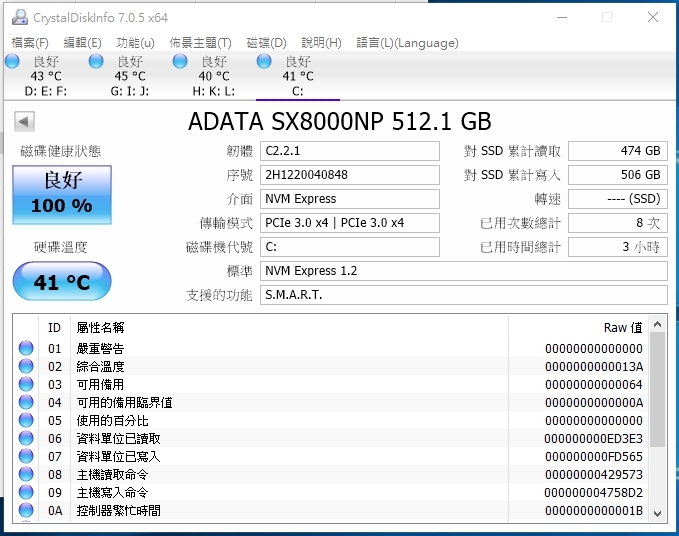Open the 編輯(E) menu
Image resolution: width=679 pixels, height=536 pixels.
tap(82, 42)
